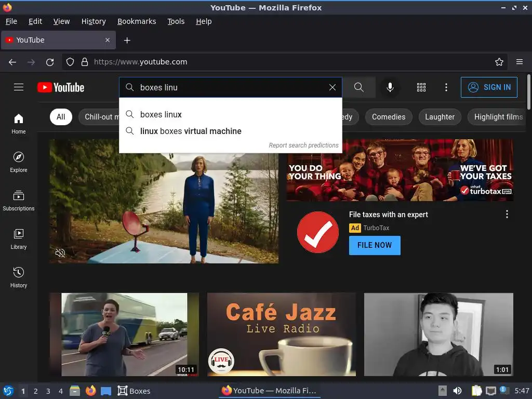Launch Firefox from the taskbar launcher
Viewport: 532px width, 399px height.
point(90,391)
